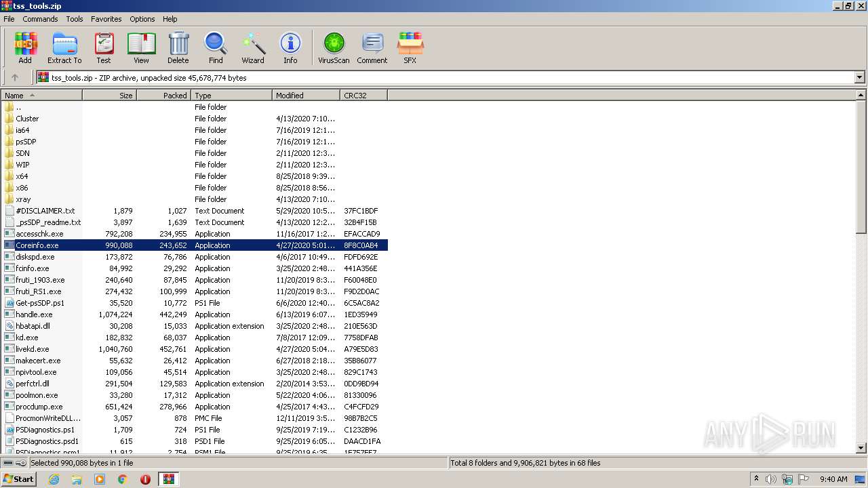The width and height of the screenshot is (868, 488).
Task: Go up one folder level arrow
Action: click(x=15, y=77)
